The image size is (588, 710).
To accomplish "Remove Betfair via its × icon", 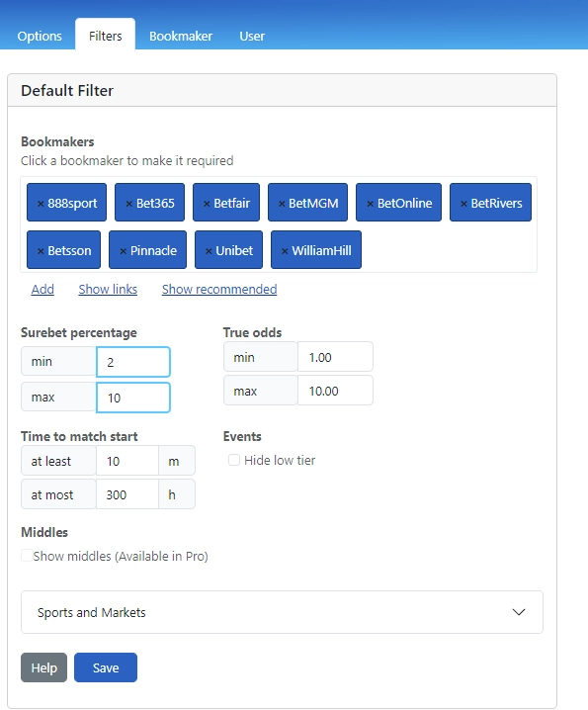I will 207,204.
